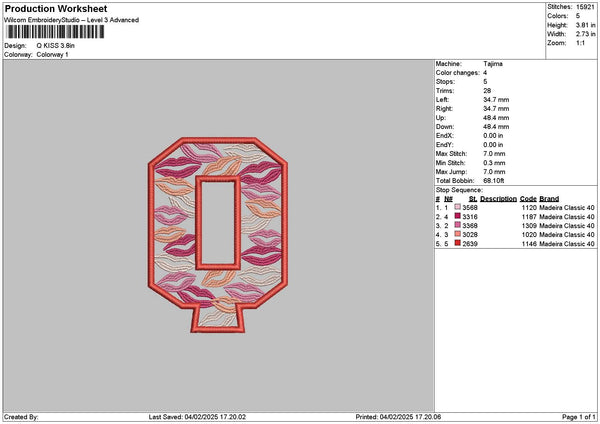Click the Zoom 1:1 value
The height and width of the screenshot is (424, 600).
[580, 43]
